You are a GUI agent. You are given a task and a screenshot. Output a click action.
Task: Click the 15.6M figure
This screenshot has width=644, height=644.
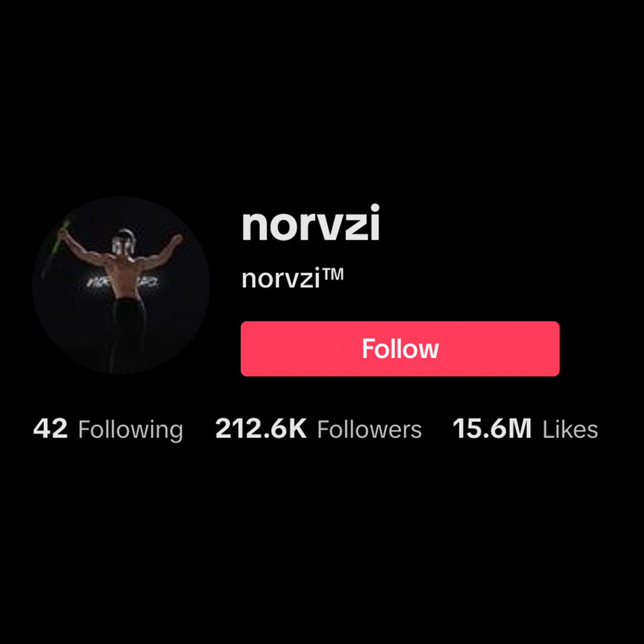pos(492,429)
